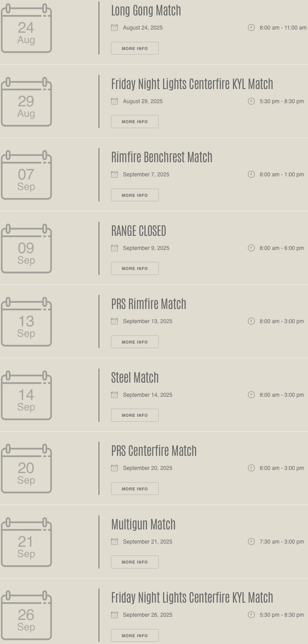Click the 20 Sep calendar icon
308x644 pixels.
pos(26,469)
